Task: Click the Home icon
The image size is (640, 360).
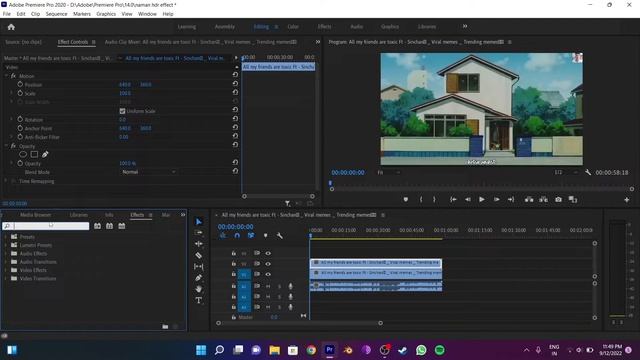Action: [11, 27]
